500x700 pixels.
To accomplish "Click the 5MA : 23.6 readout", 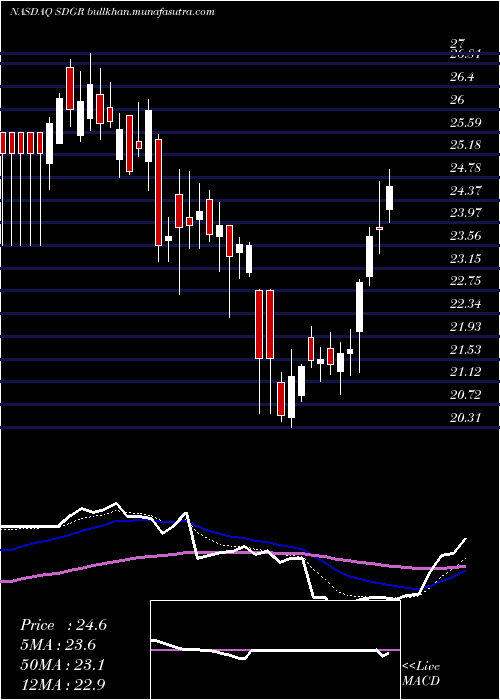I will 58,645.
